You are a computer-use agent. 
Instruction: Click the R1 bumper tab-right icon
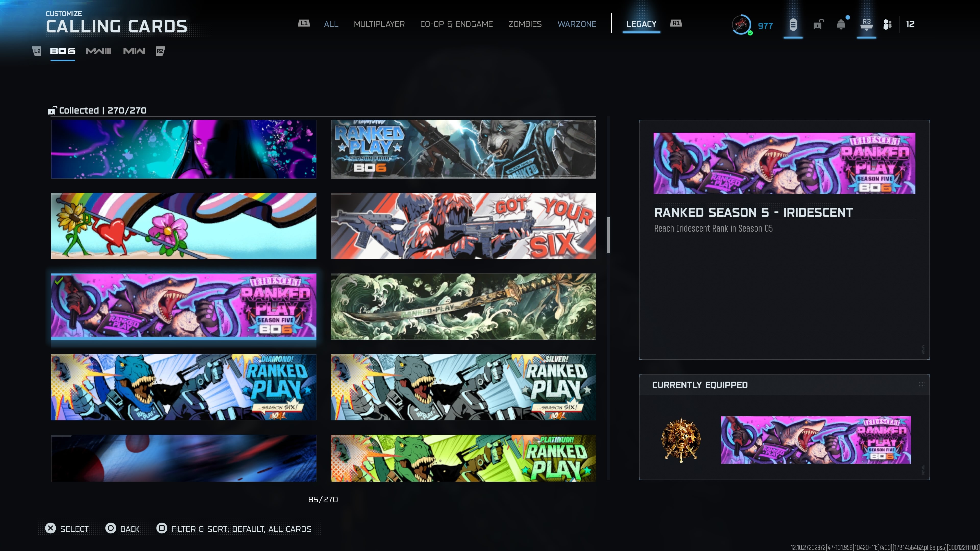click(676, 23)
